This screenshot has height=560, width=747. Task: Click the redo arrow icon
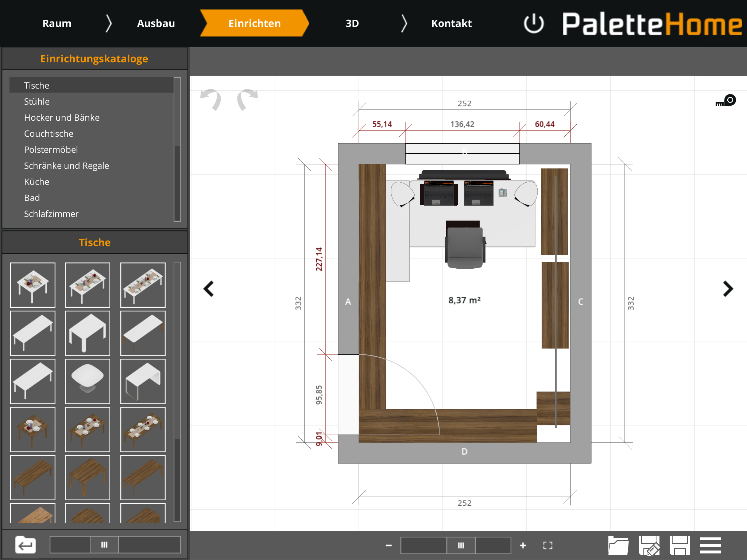click(x=247, y=99)
